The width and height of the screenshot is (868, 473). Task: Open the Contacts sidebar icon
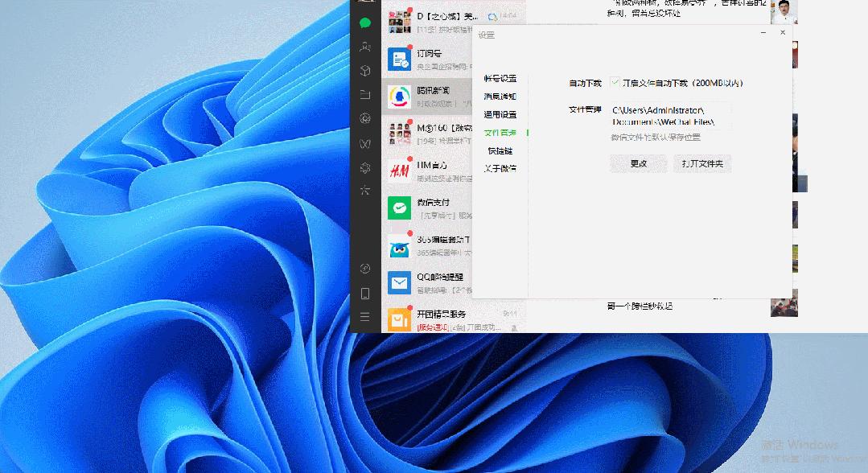(x=365, y=47)
